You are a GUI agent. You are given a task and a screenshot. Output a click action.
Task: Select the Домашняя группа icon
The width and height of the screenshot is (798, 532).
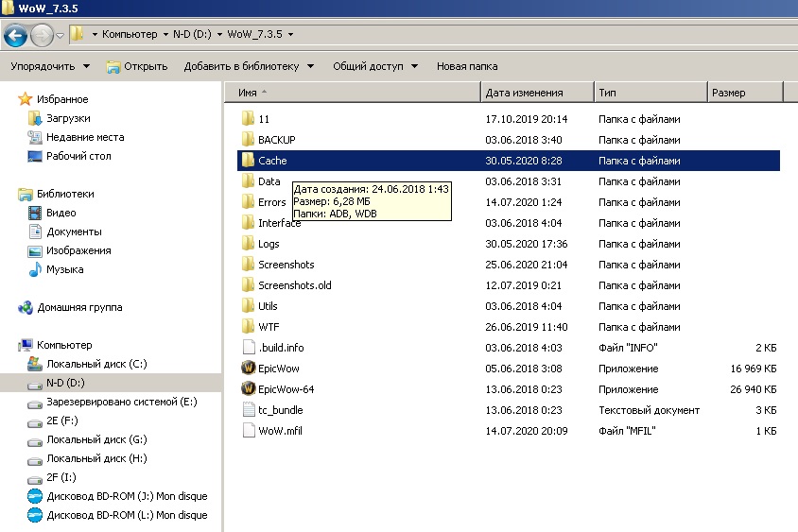[x=26, y=307]
